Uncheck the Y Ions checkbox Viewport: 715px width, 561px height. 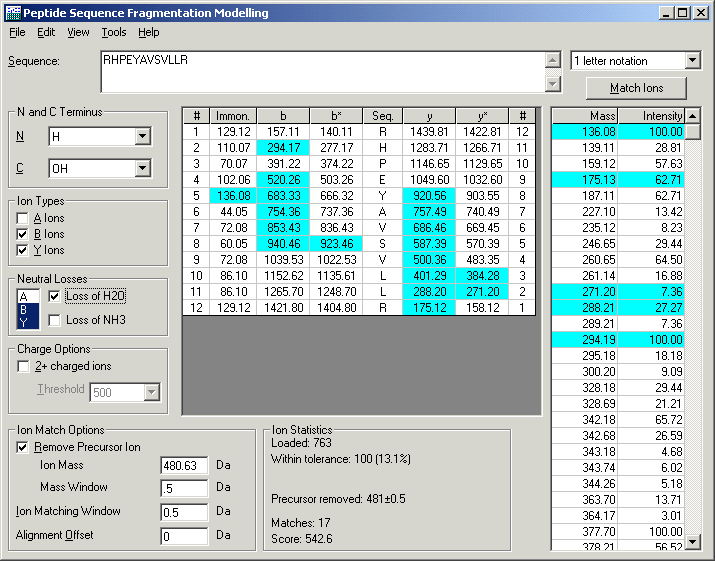(x=22, y=250)
